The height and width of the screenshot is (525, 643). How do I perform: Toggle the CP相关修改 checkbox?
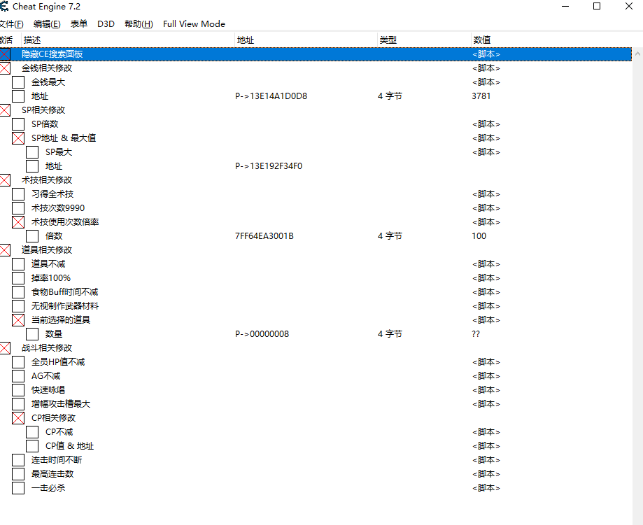[18, 418]
